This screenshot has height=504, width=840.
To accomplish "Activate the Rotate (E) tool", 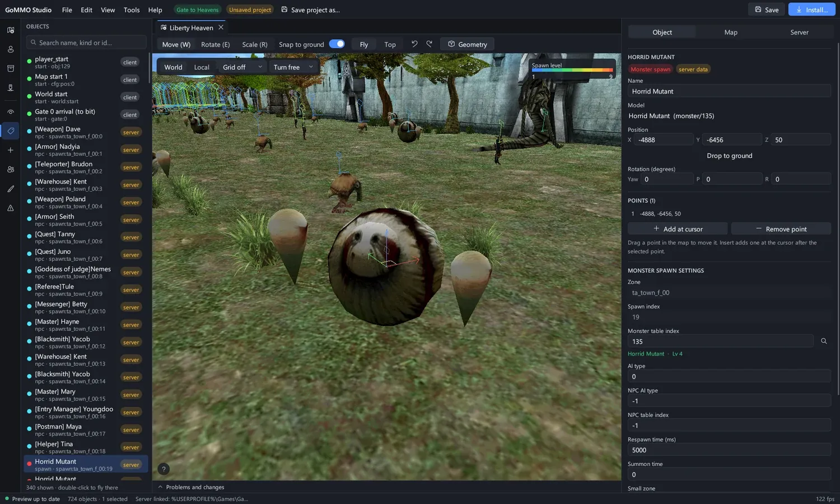I will [x=216, y=44].
